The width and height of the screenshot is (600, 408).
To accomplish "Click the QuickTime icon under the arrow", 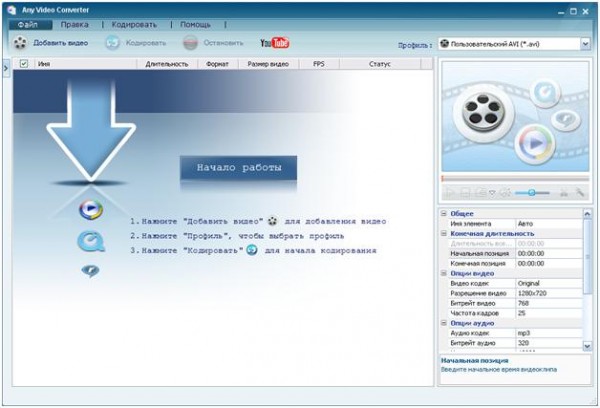I will pos(91,242).
